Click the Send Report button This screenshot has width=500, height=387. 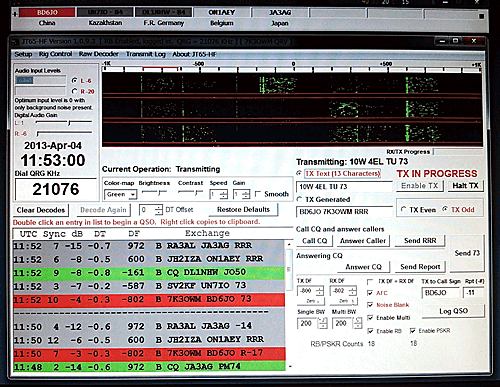tap(420, 267)
